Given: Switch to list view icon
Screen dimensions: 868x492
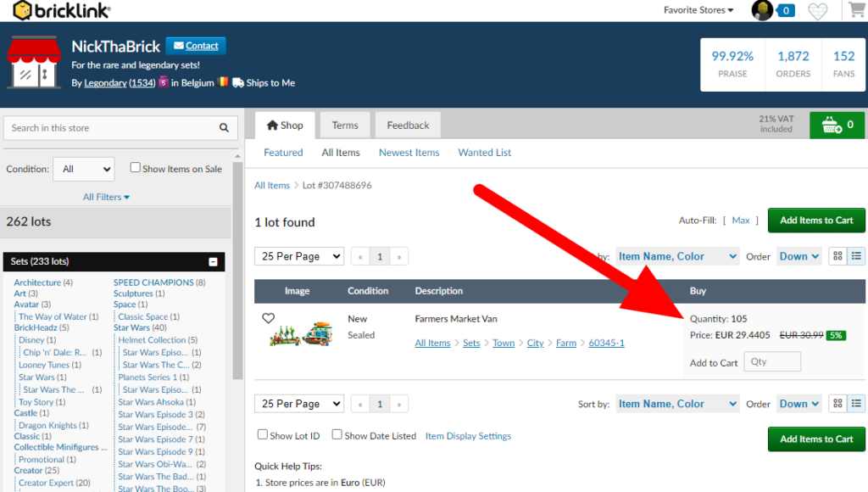Looking at the screenshot, I should click(x=856, y=256).
